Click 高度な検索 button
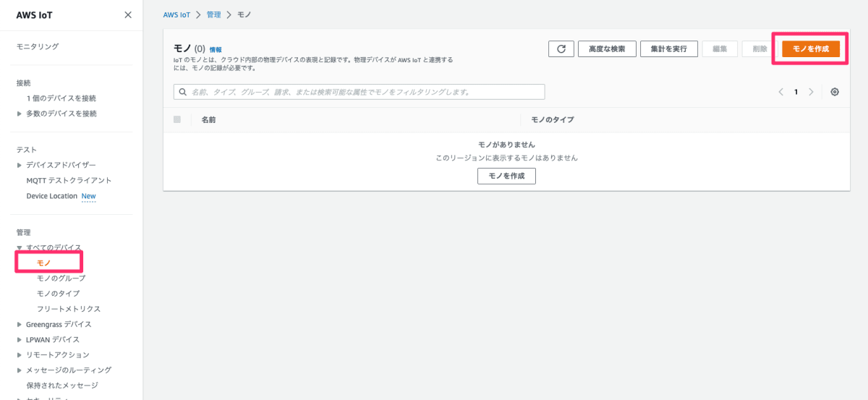The width and height of the screenshot is (868, 400). 607,49
